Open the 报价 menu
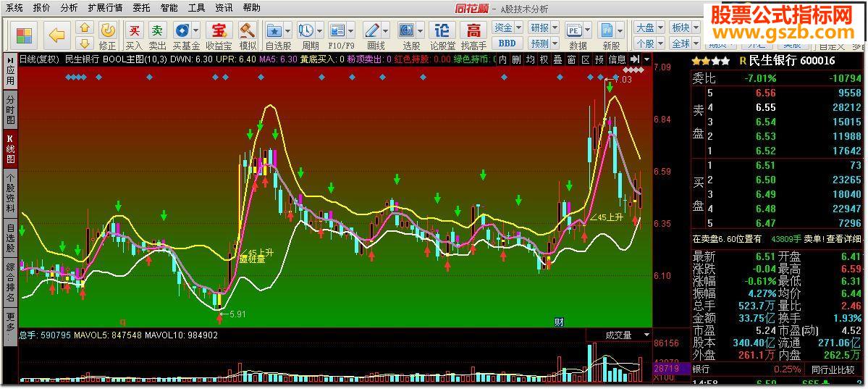The width and height of the screenshot is (868, 389). 41,8
